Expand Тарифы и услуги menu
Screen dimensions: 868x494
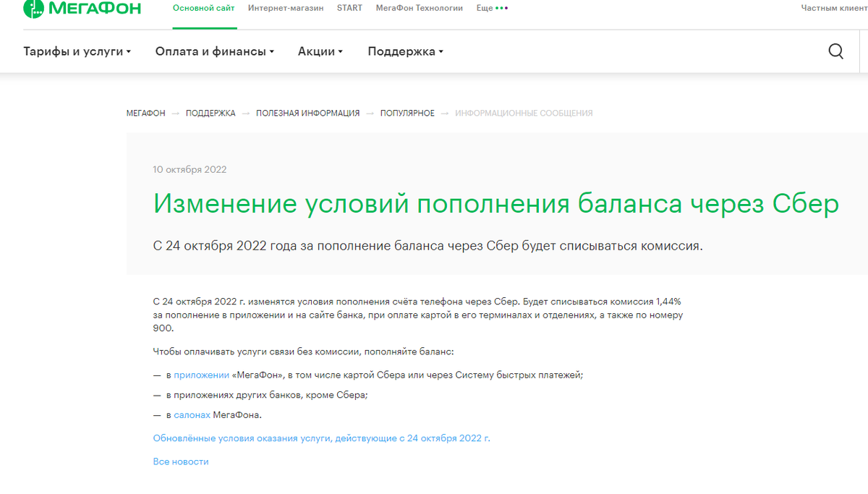tap(77, 51)
